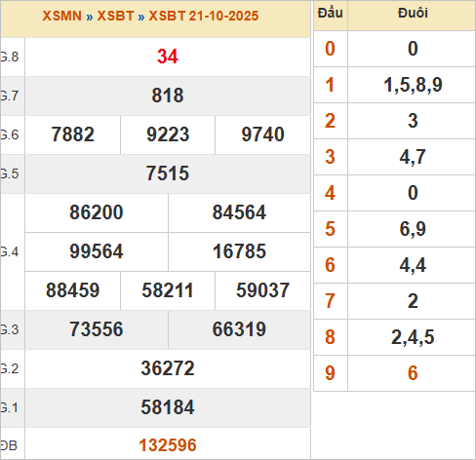Select G.4 number 84564
Image resolution: width=476 pixels, height=460 pixels.
coord(239,212)
